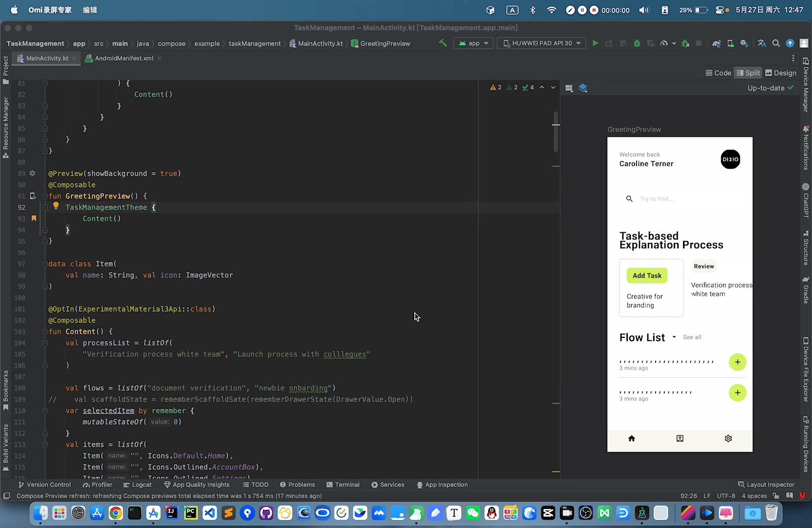Open SDK Manager icon in toolbar
Screen dimensions: 812x528
[744, 43]
